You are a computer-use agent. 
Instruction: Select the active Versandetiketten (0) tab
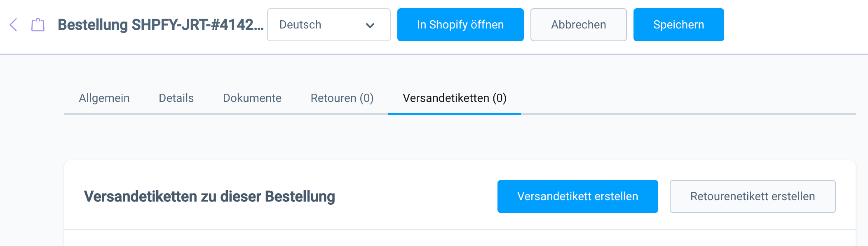pos(454,99)
